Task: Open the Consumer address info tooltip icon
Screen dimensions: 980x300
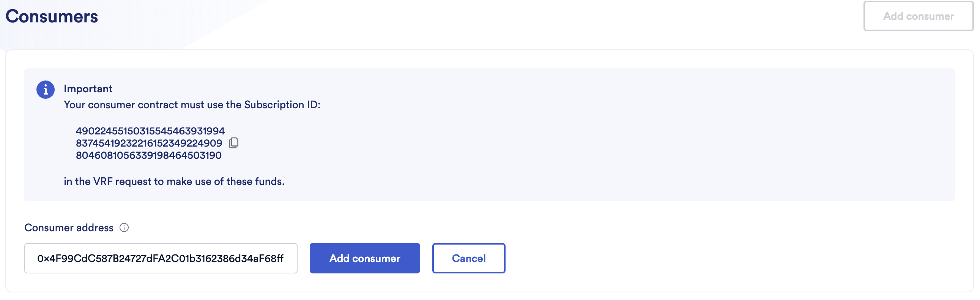Action: [x=124, y=228]
